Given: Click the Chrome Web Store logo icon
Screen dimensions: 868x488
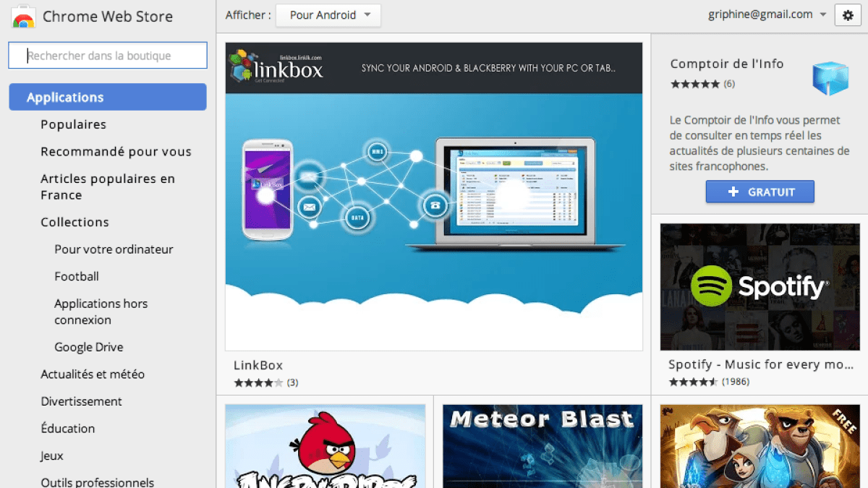Looking at the screenshot, I should 24,16.
